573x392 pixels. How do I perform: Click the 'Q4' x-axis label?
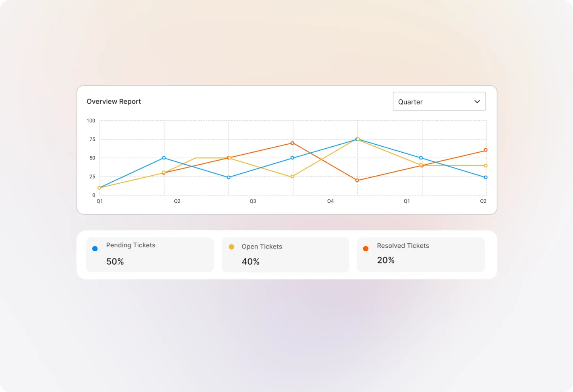tap(331, 201)
